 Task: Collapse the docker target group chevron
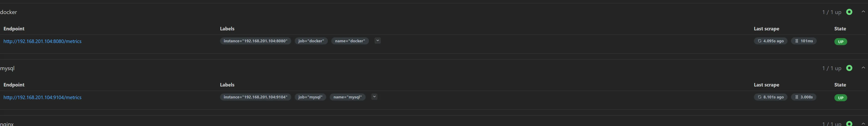863,12
